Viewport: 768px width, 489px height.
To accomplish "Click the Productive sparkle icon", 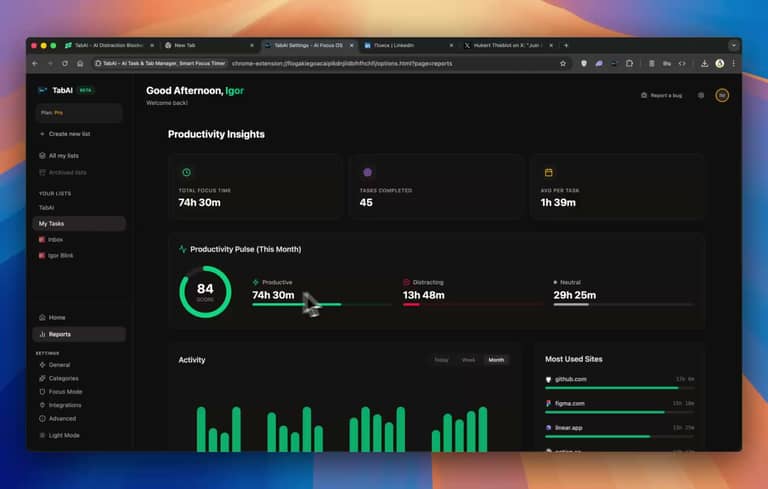I will pos(256,282).
